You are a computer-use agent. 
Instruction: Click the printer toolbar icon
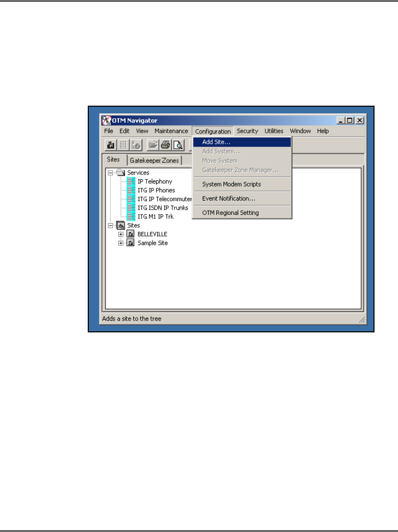pos(165,145)
